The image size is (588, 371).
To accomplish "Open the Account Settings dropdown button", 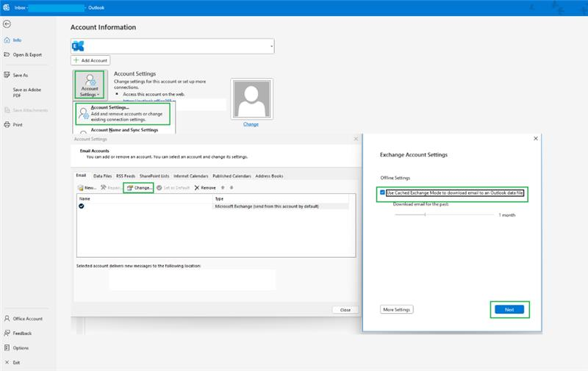I will point(89,85).
